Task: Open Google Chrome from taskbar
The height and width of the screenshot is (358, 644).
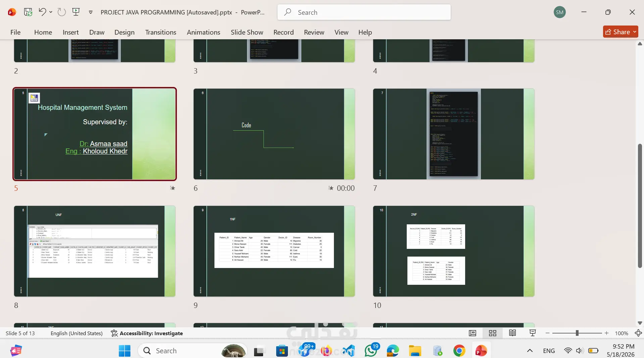Action: (x=459, y=351)
